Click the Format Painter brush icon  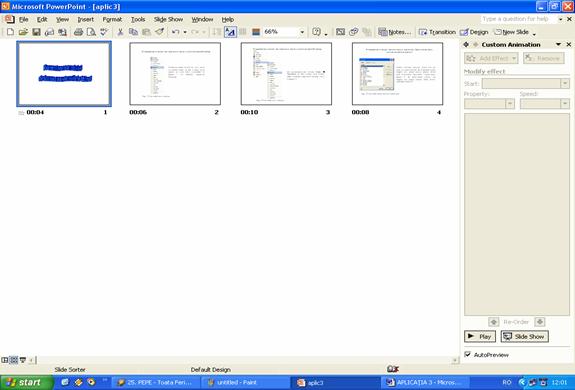[x=160, y=32]
